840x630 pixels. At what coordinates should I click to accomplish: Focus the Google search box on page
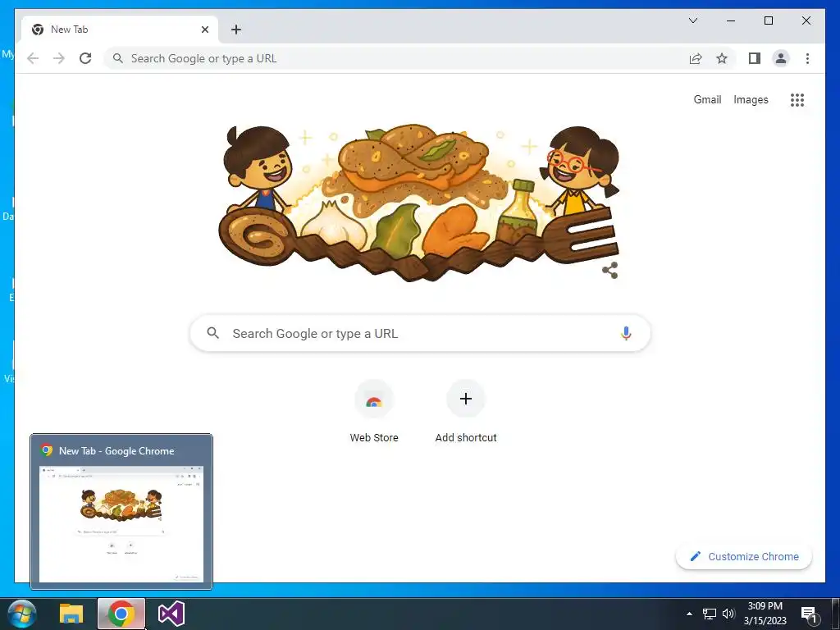pos(420,333)
